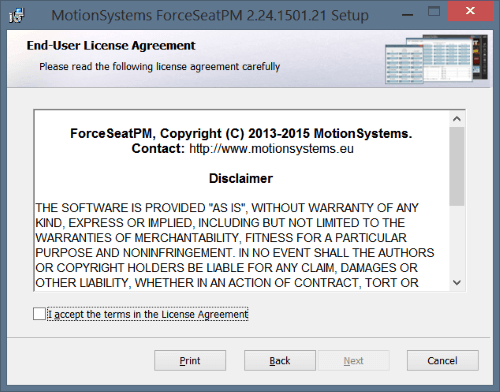This screenshot has height=392, width=500.
Task: Click the End-User License Agreement heading
Action: tap(111, 46)
